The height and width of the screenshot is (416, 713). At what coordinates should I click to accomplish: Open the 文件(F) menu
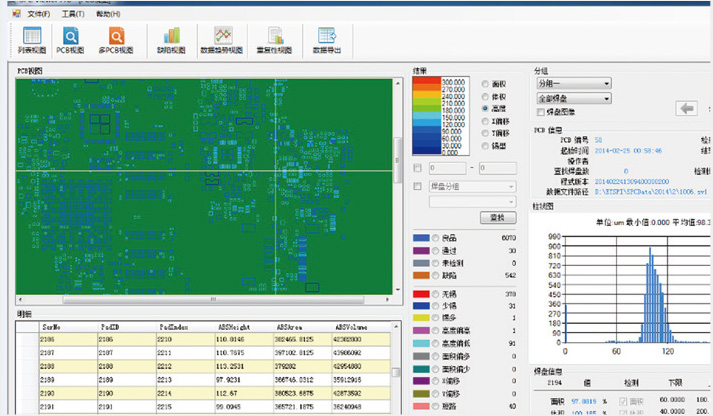point(38,14)
